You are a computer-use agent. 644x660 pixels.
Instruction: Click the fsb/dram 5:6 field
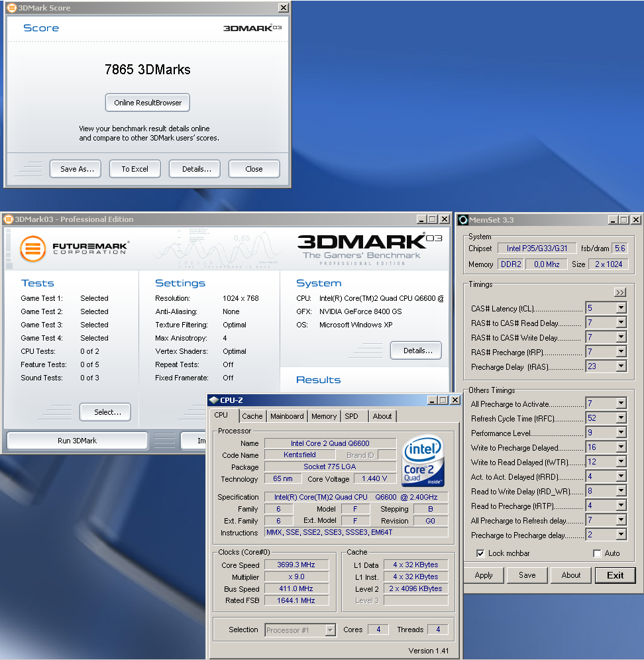(620, 248)
